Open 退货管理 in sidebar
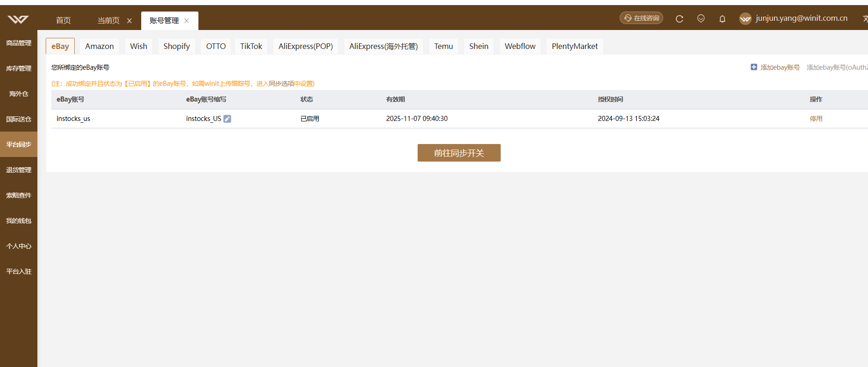The height and width of the screenshot is (367, 868). [18, 170]
